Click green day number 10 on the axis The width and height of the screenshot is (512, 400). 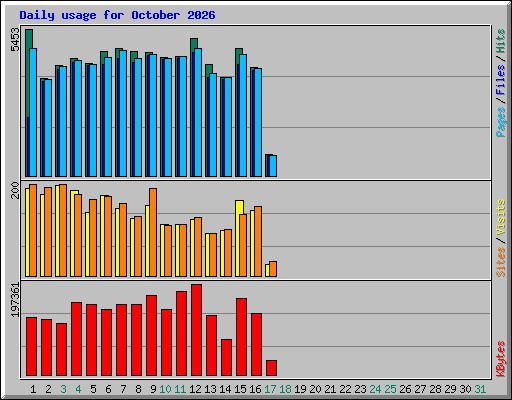pos(165,389)
